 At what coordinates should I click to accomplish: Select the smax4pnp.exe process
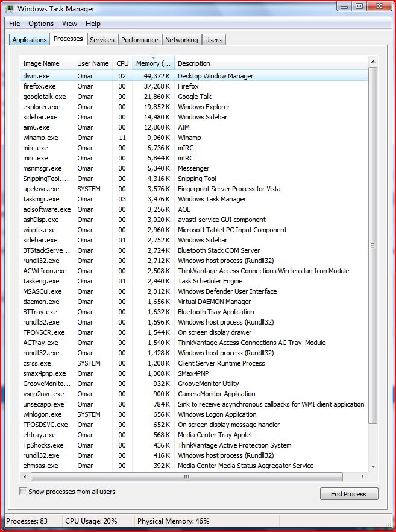click(x=193, y=373)
